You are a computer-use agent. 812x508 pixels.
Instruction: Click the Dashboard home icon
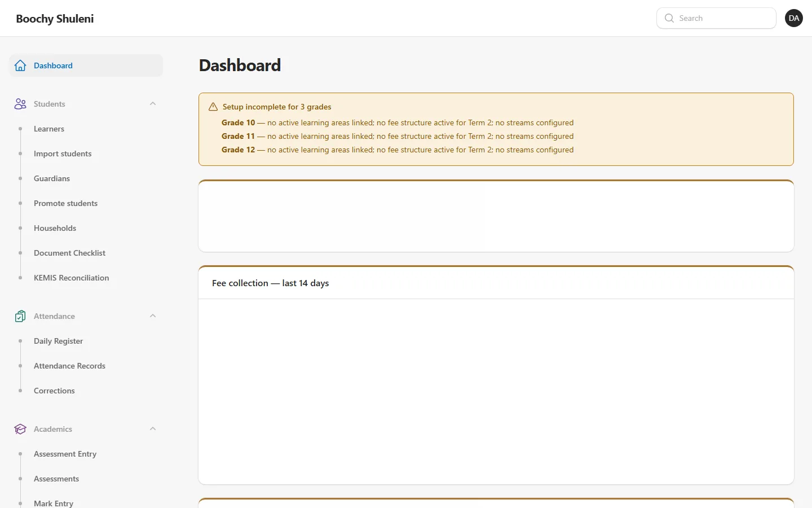coord(20,65)
